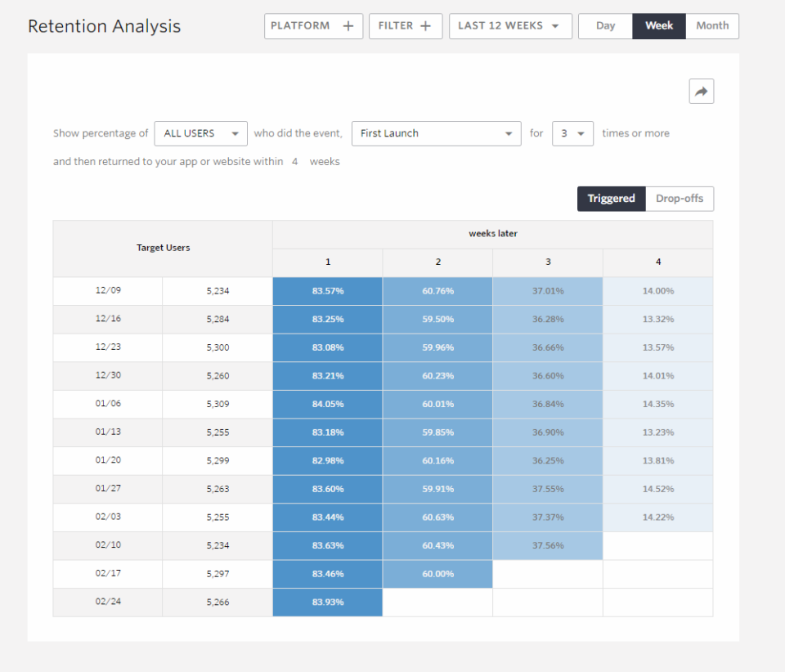Click the 02/24 date cell
Viewport: 785px width, 672px height.
pyautogui.click(x=108, y=602)
